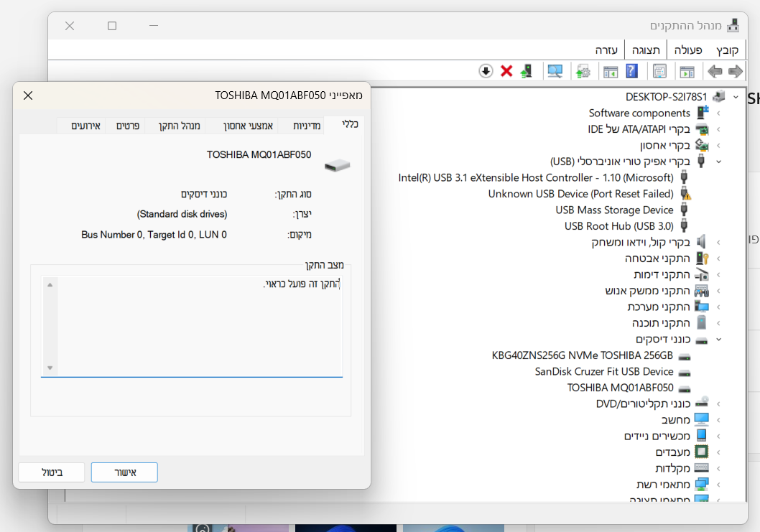
Task: Switch to the מדיניות tab
Action: point(306,126)
